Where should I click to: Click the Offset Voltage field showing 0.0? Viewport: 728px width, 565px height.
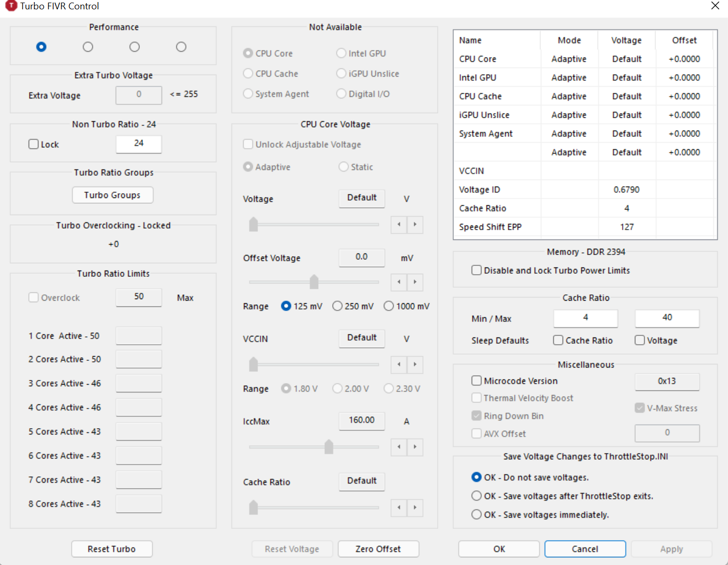pos(362,257)
